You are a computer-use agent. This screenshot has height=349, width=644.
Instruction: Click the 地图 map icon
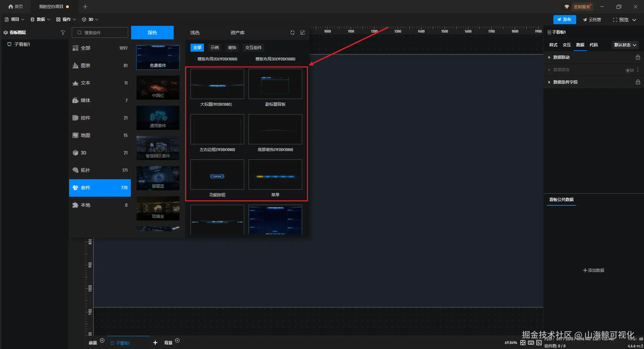75,135
